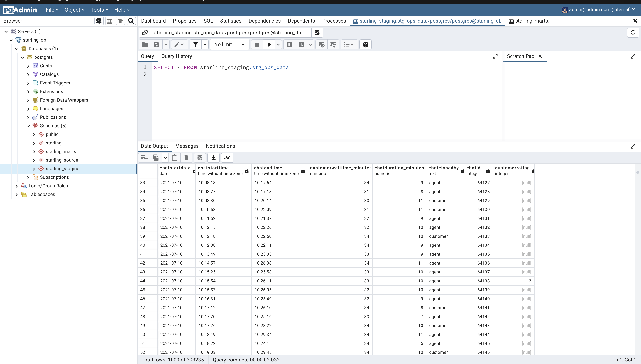Open the Copy options dropdown arrow
The width and height of the screenshot is (641, 364).
click(x=165, y=158)
